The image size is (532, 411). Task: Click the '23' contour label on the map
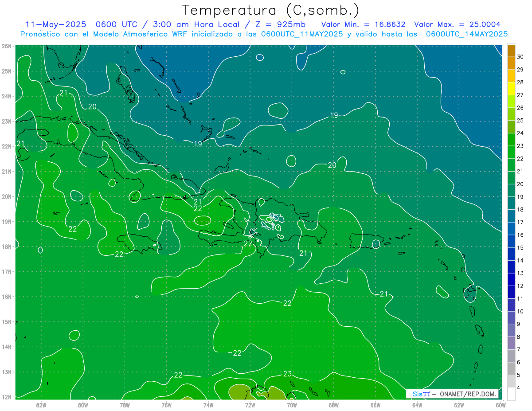point(287,374)
